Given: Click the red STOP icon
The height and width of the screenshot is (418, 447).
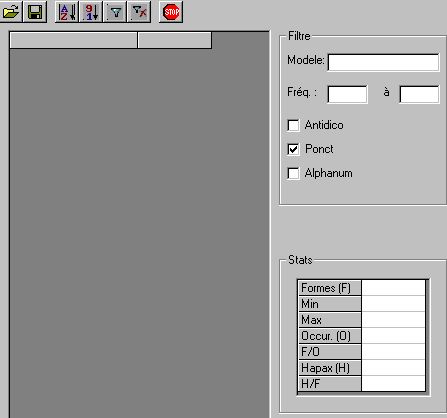Looking at the screenshot, I should pos(171,12).
